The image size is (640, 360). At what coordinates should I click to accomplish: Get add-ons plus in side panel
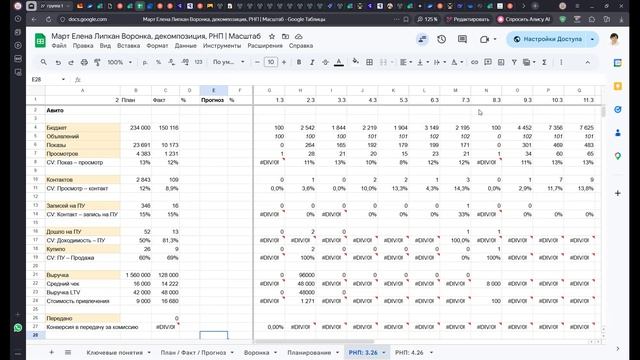[618, 193]
